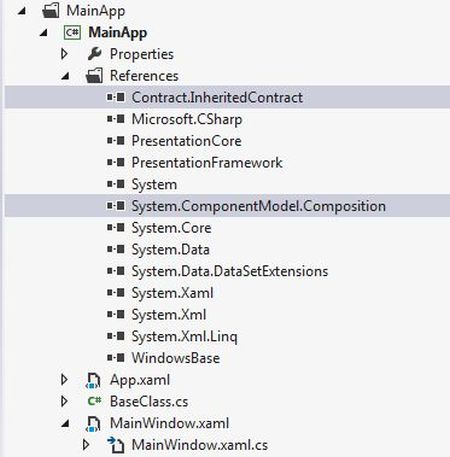Click the MainWindow.xaml file icon
Screen dimensions: 450x457
93,424
